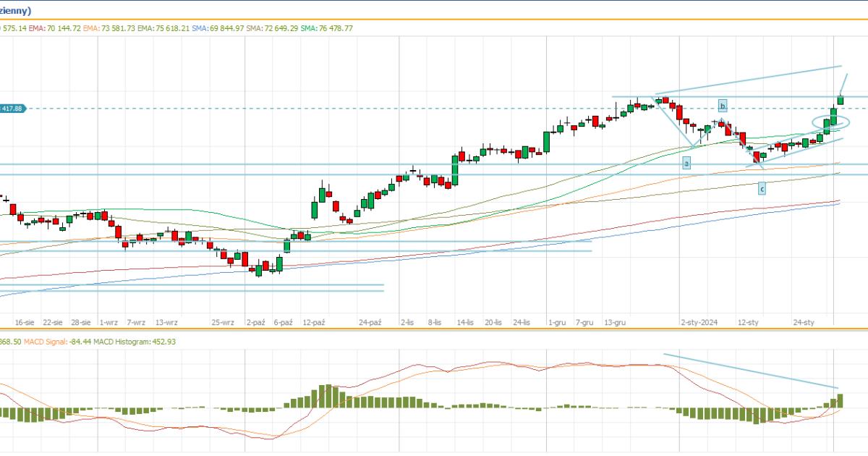Click the 13-gru date axis label
Image resolution: width=868 pixels, height=456 pixels.
(615, 322)
